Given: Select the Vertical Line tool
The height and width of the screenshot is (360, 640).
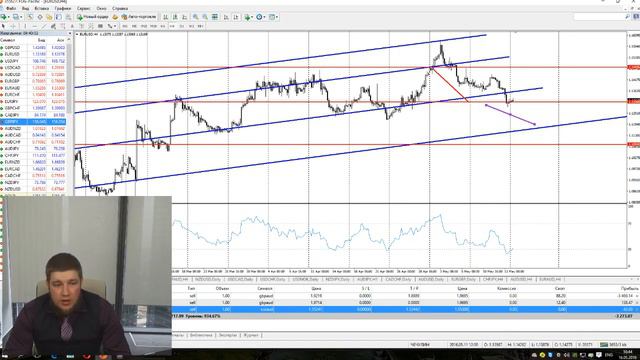Looking at the screenshot, I should pos(25,26).
